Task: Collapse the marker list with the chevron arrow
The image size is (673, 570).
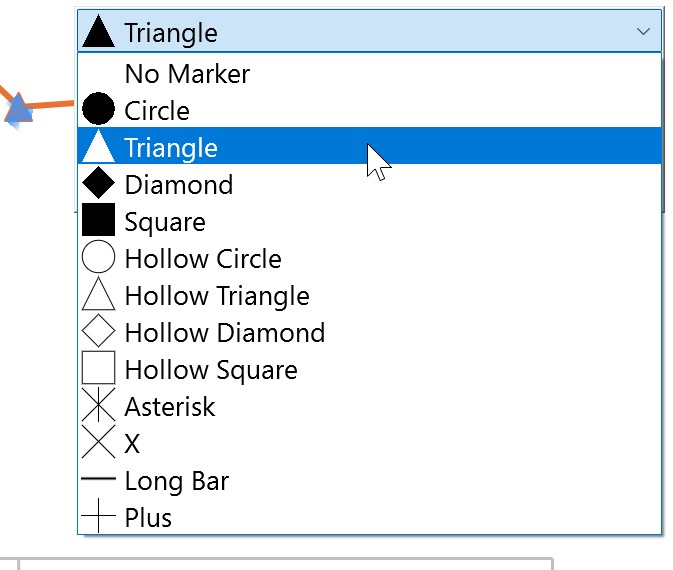Action: point(643,32)
